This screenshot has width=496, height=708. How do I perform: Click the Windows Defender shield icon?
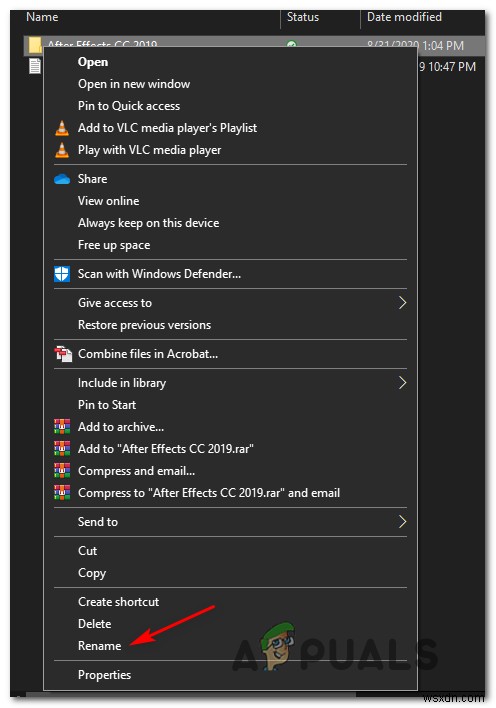62,274
